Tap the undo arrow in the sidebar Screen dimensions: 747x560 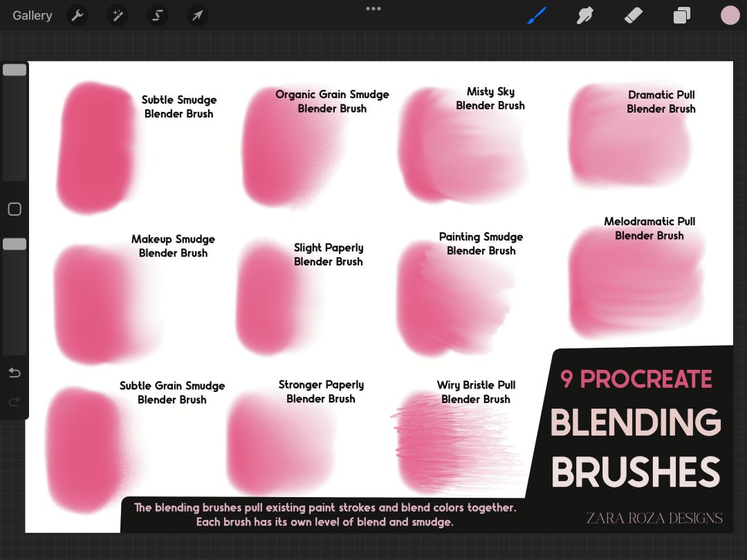(14, 373)
